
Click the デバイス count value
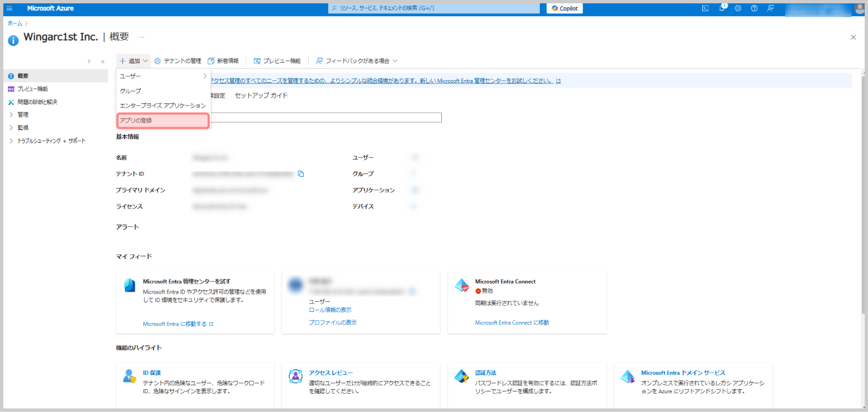(x=413, y=206)
